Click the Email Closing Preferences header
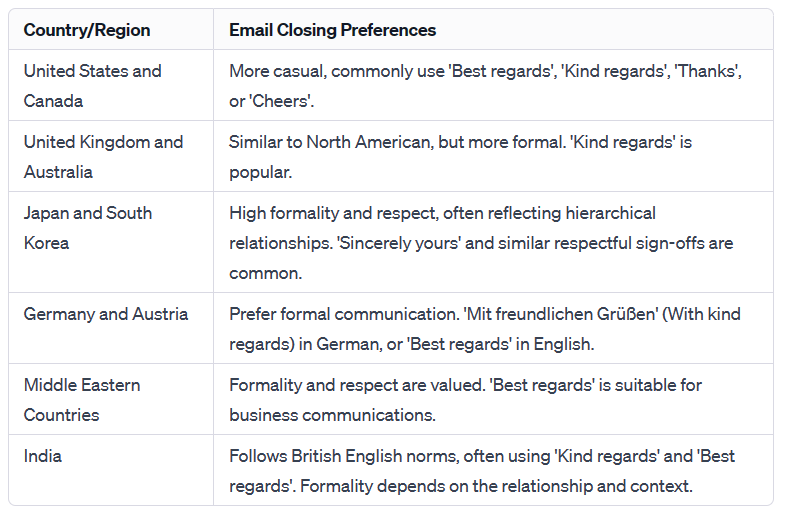The image size is (786, 513). pos(332,30)
